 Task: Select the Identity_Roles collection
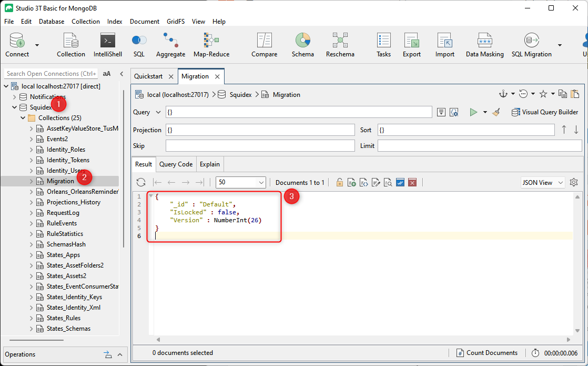pos(66,150)
